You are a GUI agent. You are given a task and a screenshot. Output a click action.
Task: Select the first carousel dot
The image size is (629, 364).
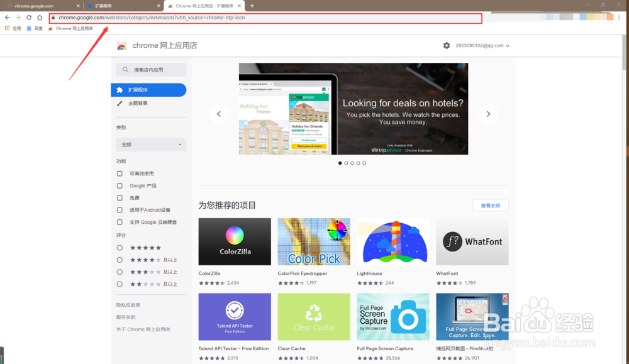(x=340, y=163)
